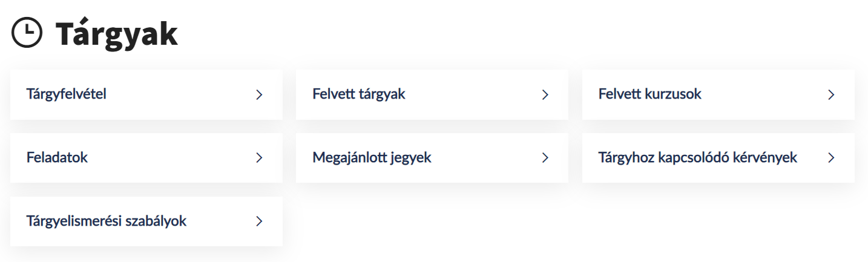
Task: Choose the Tárgyelismerési szabályok label
Action: pyautogui.click(x=107, y=221)
